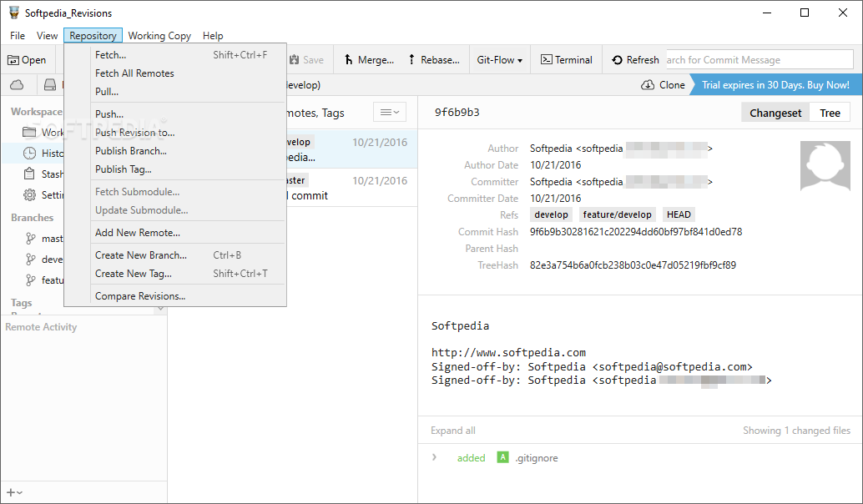Expand the .gitignore file chevron

pyautogui.click(x=434, y=457)
